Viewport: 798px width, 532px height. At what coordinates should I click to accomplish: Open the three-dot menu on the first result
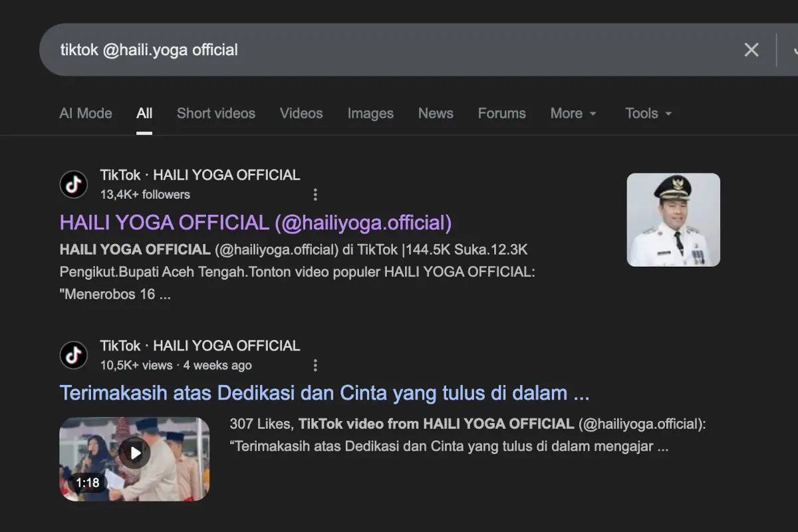pos(315,194)
